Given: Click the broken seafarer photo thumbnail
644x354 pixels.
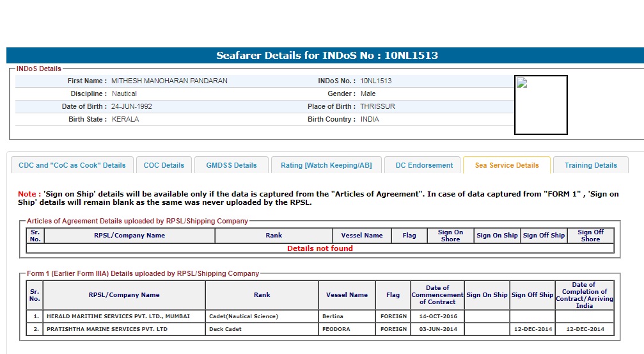Looking at the screenshot, I should coord(540,105).
